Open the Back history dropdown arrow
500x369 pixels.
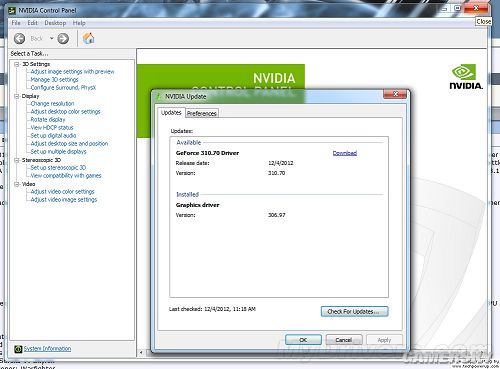coord(52,38)
